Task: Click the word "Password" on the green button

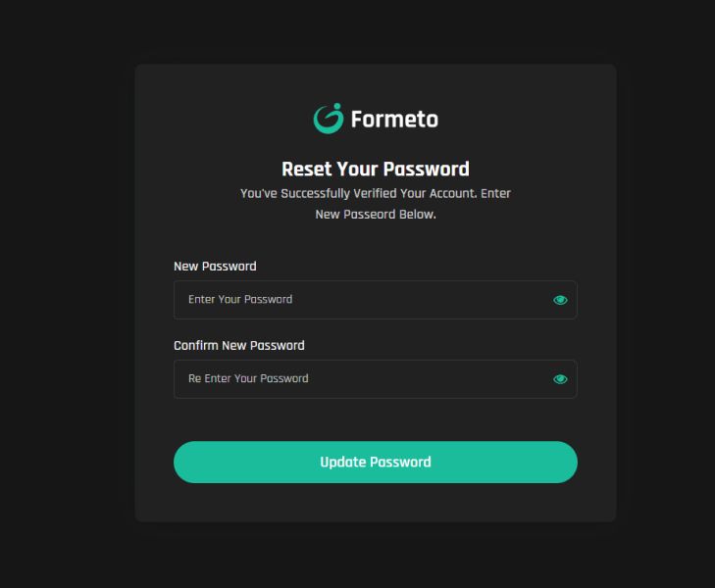Action: coord(400,462)
